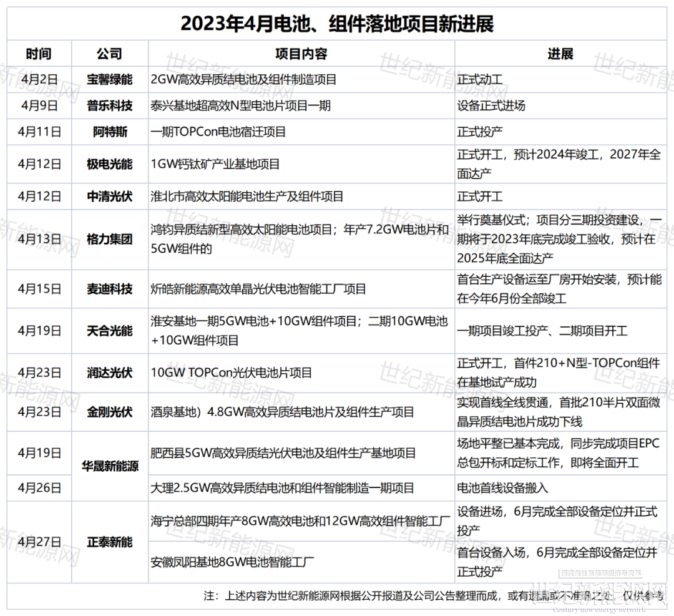Click the "项目内容" column header
Screen dimensions: 674x616
(x=301, y=54)
